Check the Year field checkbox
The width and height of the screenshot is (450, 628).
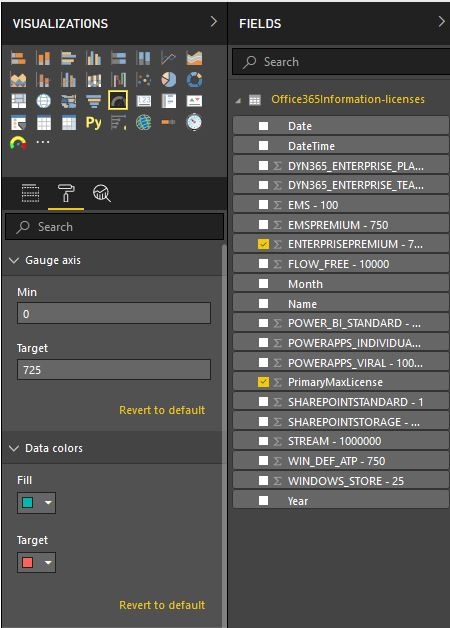pos(263,501)
